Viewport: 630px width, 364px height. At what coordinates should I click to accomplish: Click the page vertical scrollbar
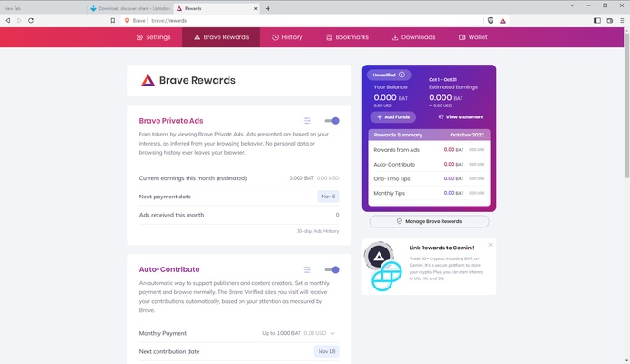point(626,106)
